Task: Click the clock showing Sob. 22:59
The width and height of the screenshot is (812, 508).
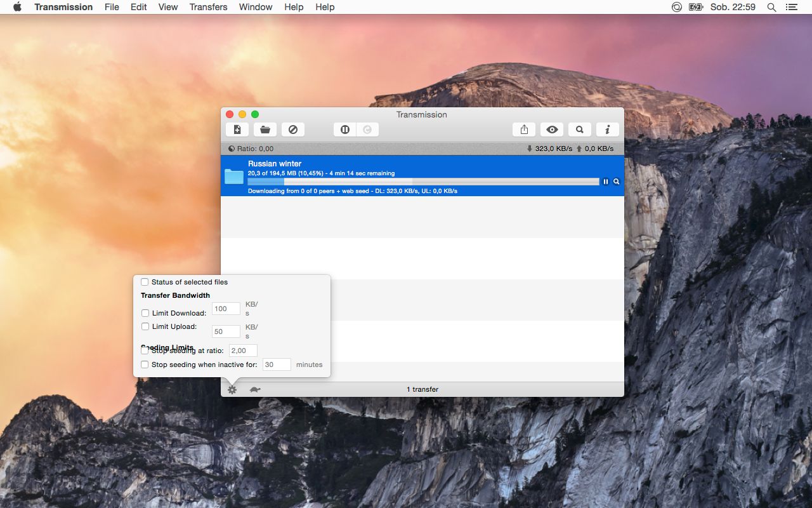Action: point(733,7)
